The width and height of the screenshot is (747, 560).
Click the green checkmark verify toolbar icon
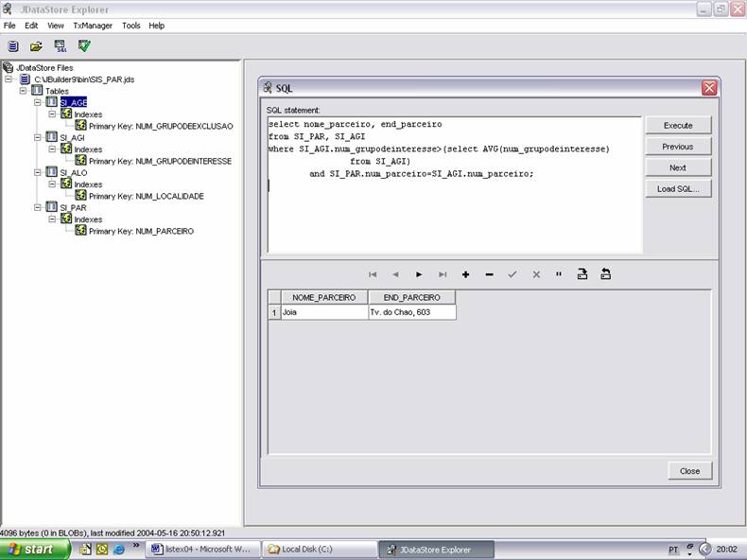pyautogui.click(x=84, y=45)
